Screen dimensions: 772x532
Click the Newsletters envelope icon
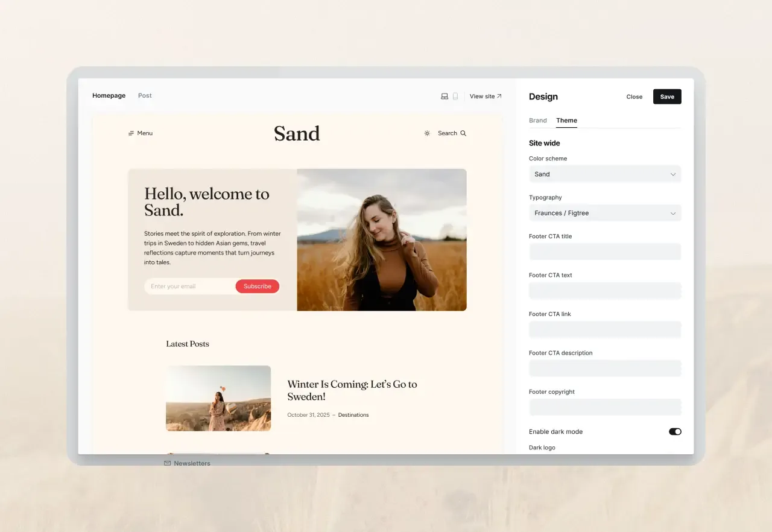pos(167,463)
